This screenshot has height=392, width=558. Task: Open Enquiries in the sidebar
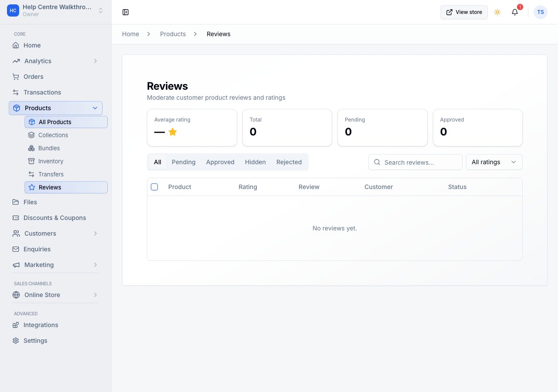[x=55, y=249]
